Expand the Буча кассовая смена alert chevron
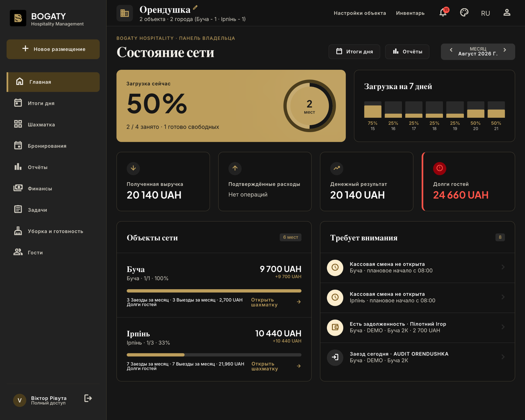This screenshot has width=525, height=420. 503,267
